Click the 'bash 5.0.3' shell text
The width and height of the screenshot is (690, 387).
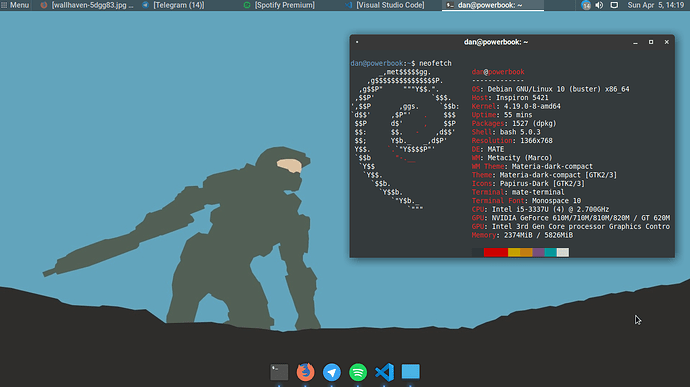(x=520, y=132)
